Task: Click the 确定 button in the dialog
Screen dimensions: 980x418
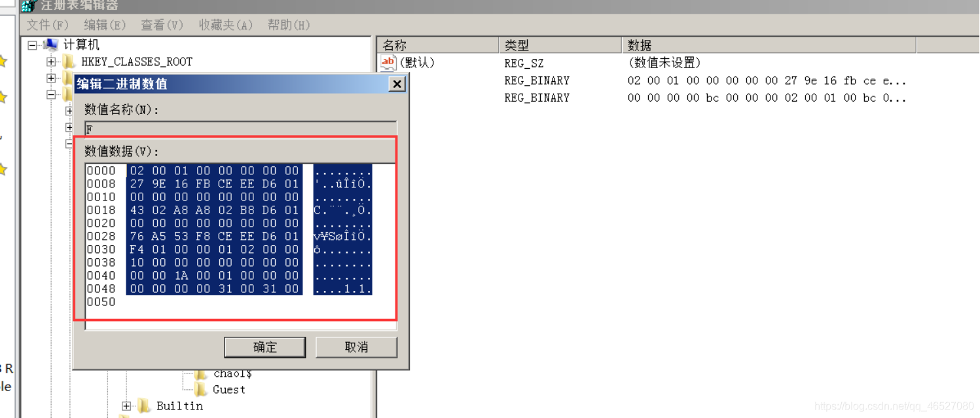Action: tap(265, 347)
